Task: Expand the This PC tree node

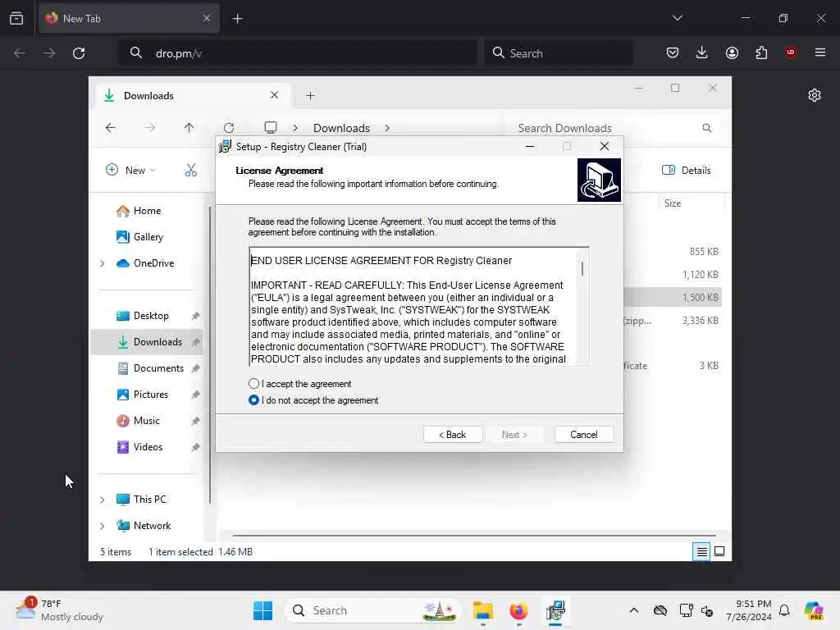Action: coord(103,500)
